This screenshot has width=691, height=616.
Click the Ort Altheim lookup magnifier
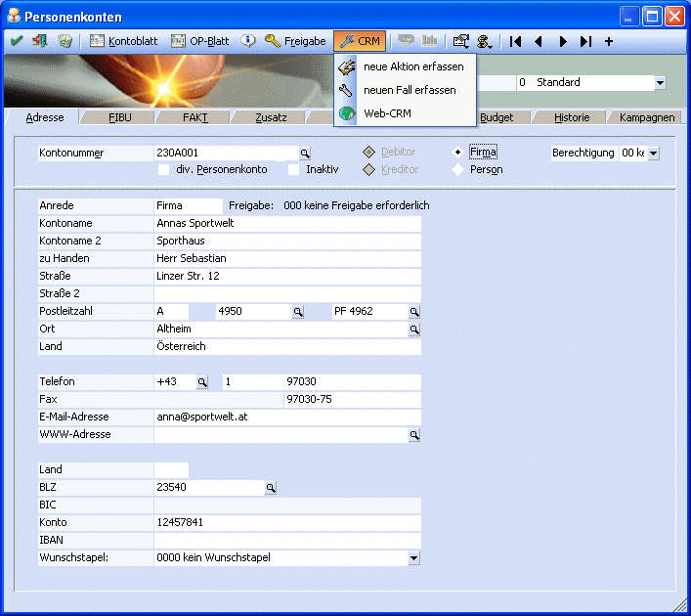414,330
